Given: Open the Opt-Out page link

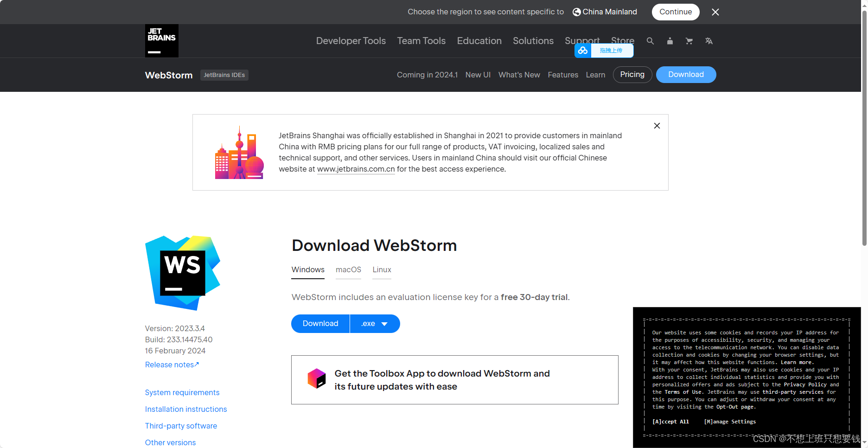Looking at the screenshot, I should point(735,407).
